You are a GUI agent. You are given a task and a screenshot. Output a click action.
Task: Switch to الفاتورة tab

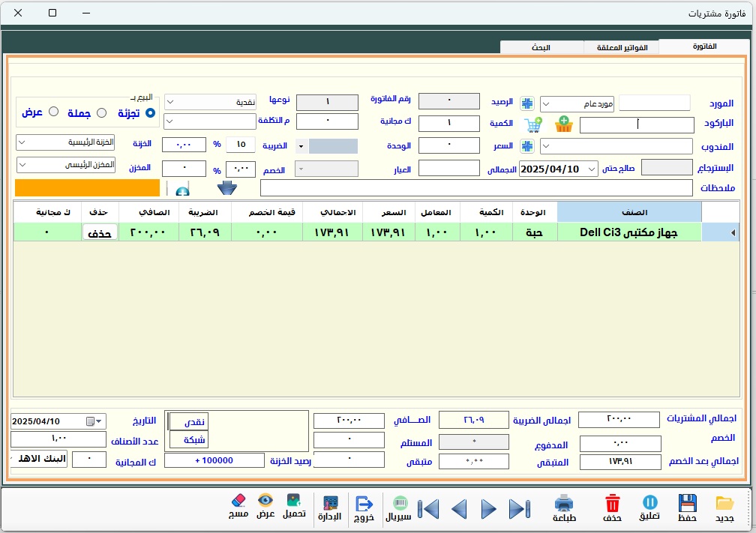coord(704,46)
